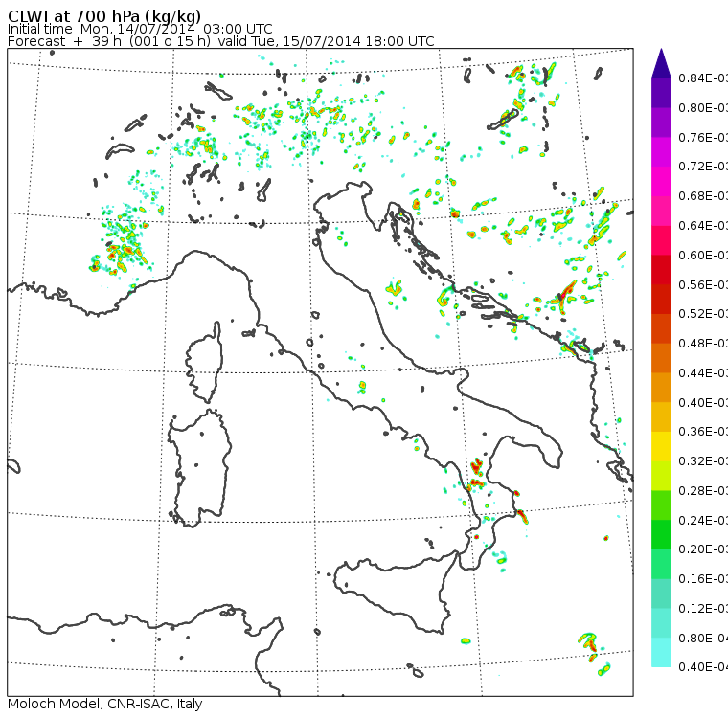
Task: Click the 0.36E-03 scale label
Action: [x=703, y=432]
